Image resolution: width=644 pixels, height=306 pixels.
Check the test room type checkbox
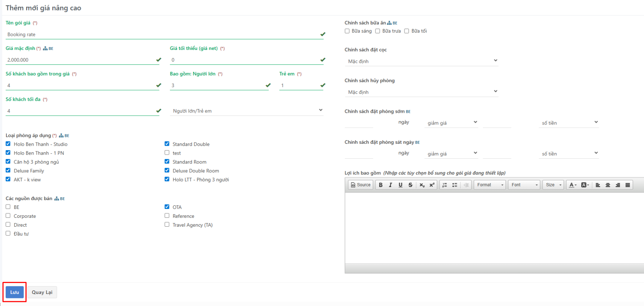pyautogui.click(x=167, y=153)
